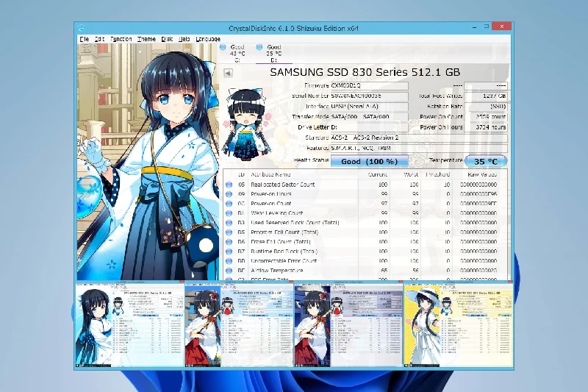Click the status dot for Power-on Hours row

coord(229,194)
